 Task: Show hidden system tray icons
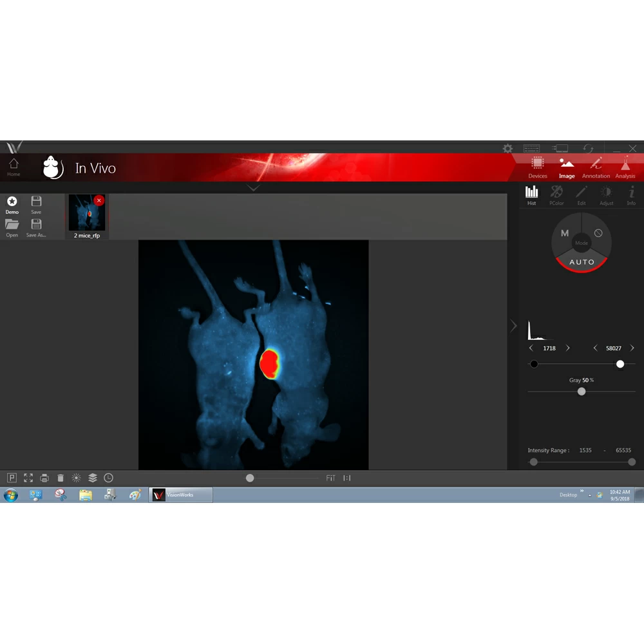pos(590,495)
